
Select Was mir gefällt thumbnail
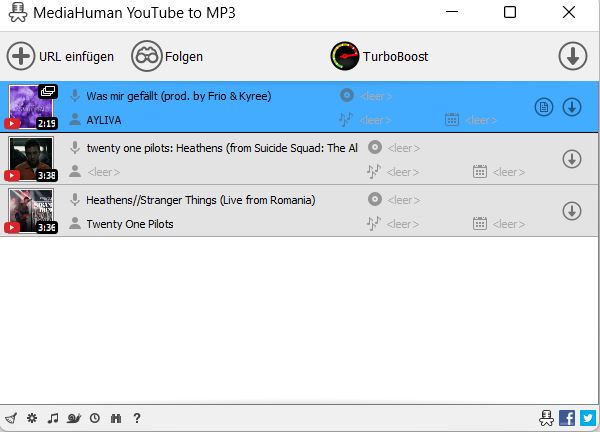[x=31, y=107]
